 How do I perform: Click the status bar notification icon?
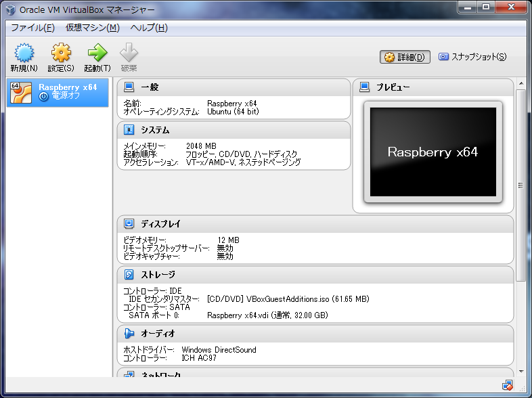point(507,386)
